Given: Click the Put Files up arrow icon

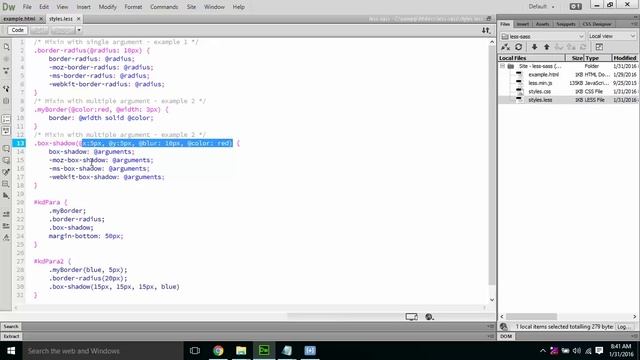Looking at the screenshot, I should pyautogui.click(x=547, y=47).
